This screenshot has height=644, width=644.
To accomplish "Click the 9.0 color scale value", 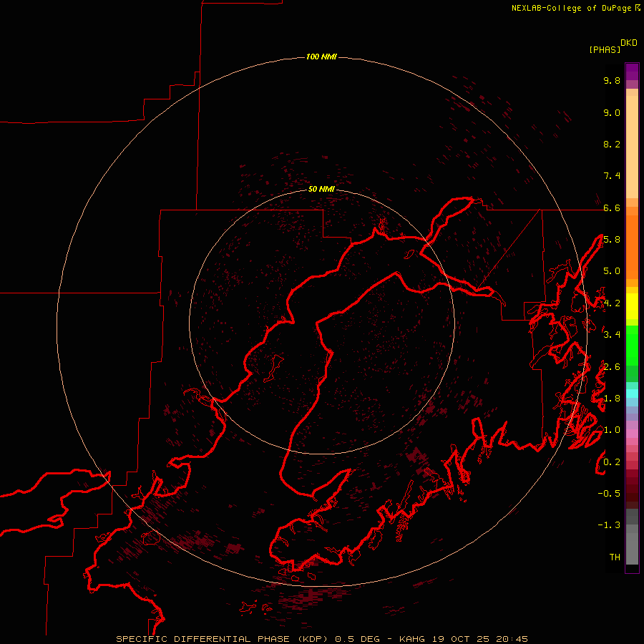I will point(612,112).
